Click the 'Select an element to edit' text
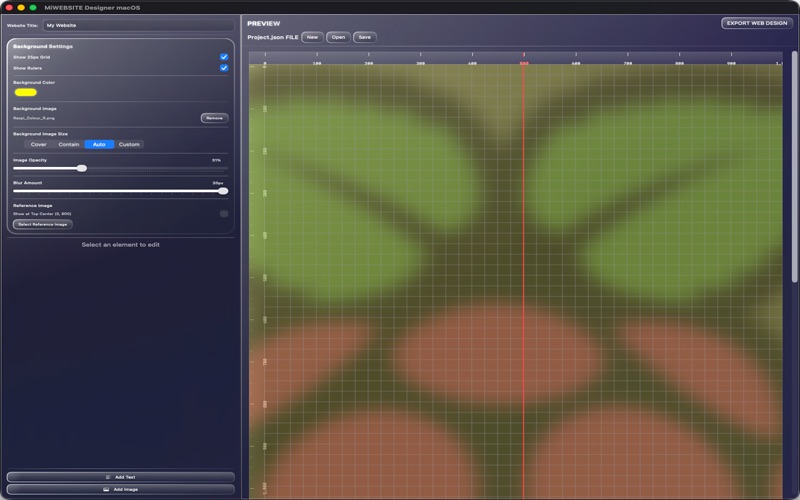This screenshot has width=800, height=500. tap(120, 245)
